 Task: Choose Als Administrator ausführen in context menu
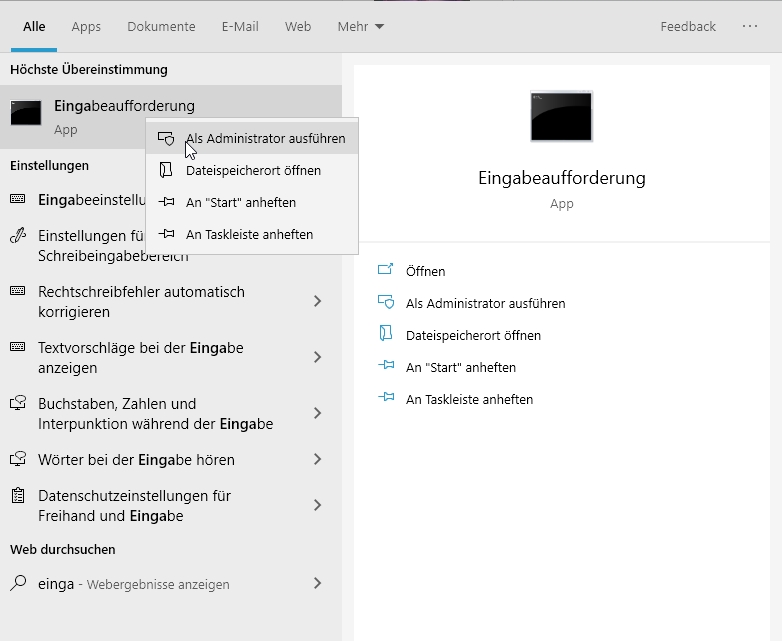pos(252,138)
